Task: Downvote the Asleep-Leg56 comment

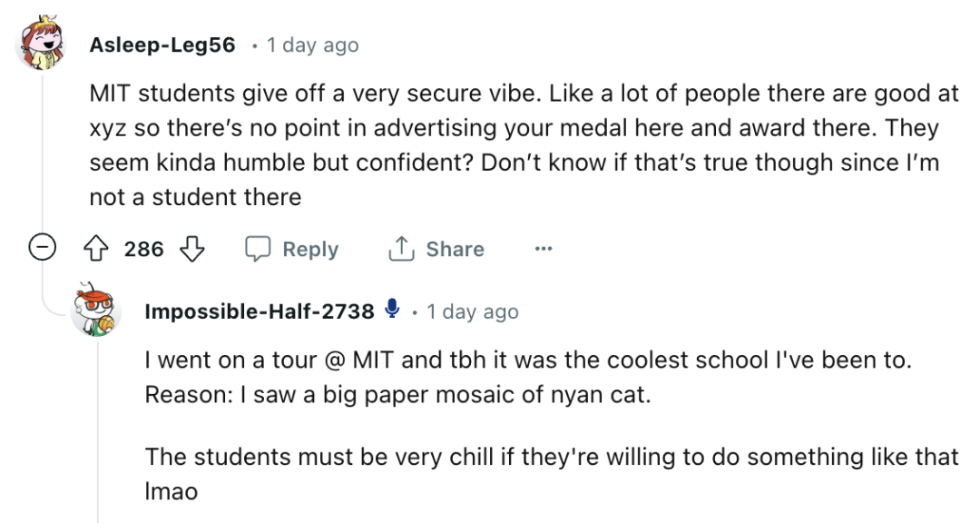Action: click(x=191, y=249)
